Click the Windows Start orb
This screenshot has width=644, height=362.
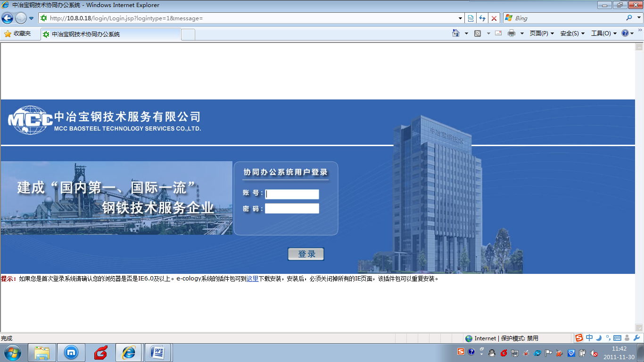coord(13,352)
